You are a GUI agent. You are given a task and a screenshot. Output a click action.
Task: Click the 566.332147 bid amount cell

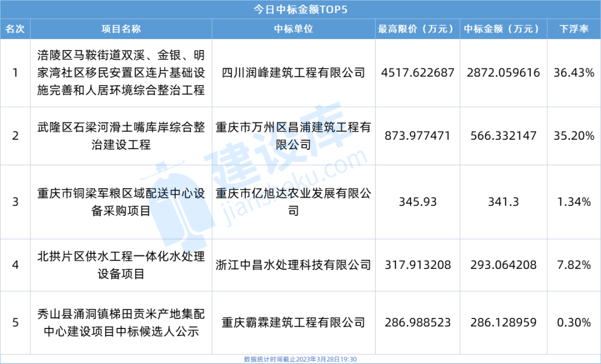tap(501, 136)
